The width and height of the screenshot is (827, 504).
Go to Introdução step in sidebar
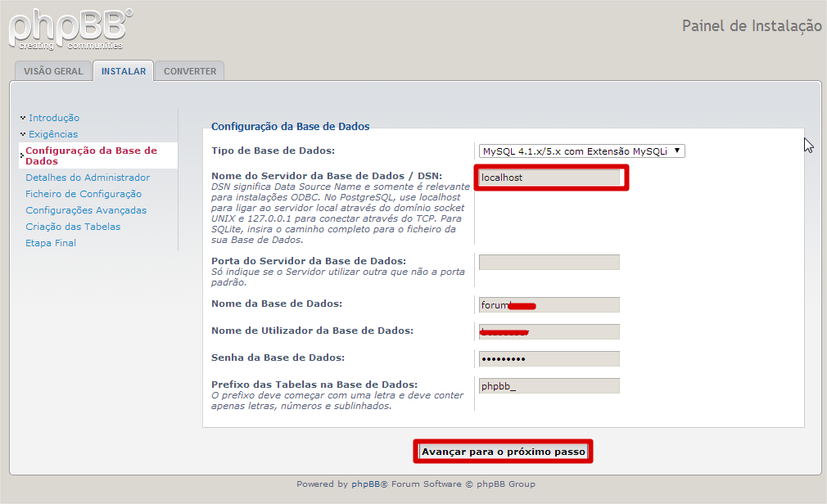[x=54, y=118]
